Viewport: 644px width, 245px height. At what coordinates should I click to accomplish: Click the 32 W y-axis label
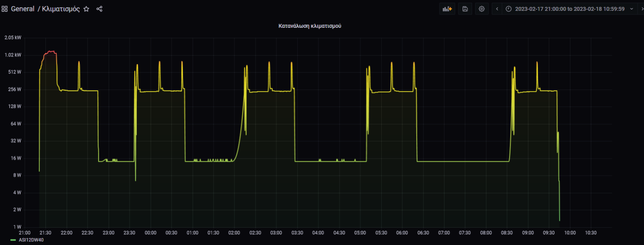[x=16, y=141]
